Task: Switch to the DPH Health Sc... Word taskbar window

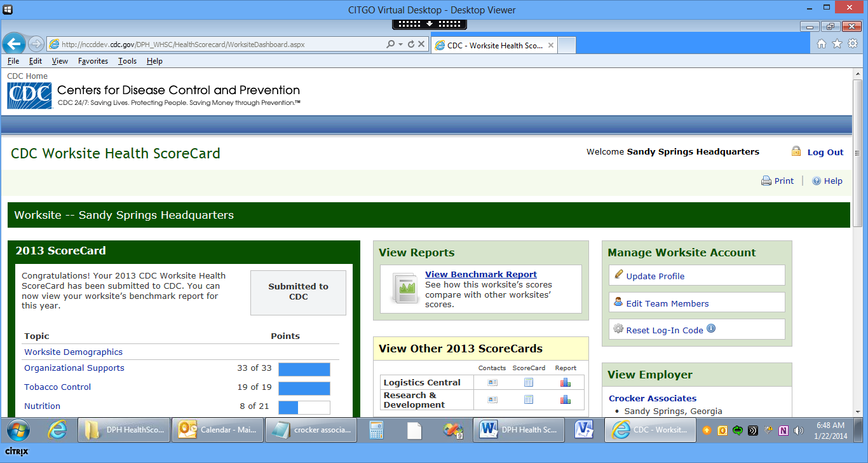Action: tap(519, 430)
